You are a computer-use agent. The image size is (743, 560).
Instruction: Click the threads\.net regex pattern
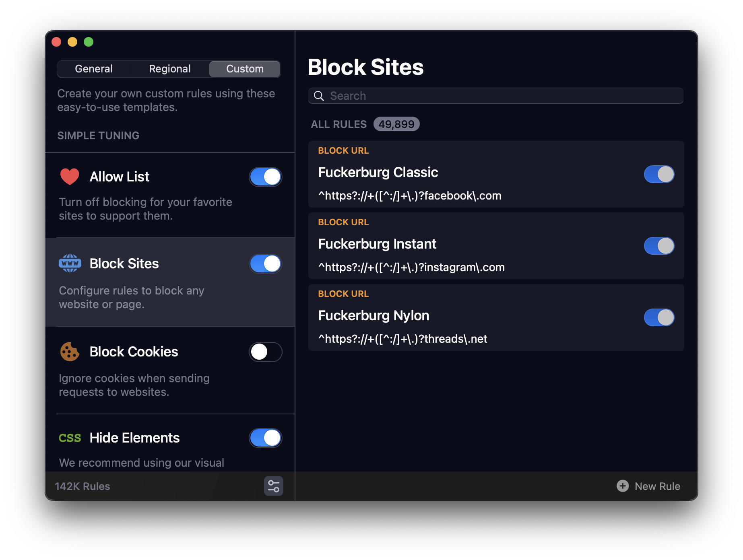coord(402,339)
